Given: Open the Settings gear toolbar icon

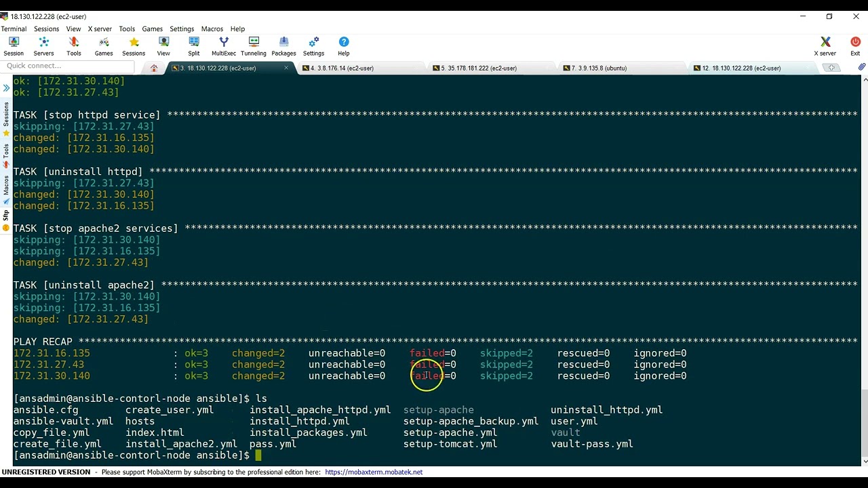Looking at the screenshot, I should click(313, 46).
